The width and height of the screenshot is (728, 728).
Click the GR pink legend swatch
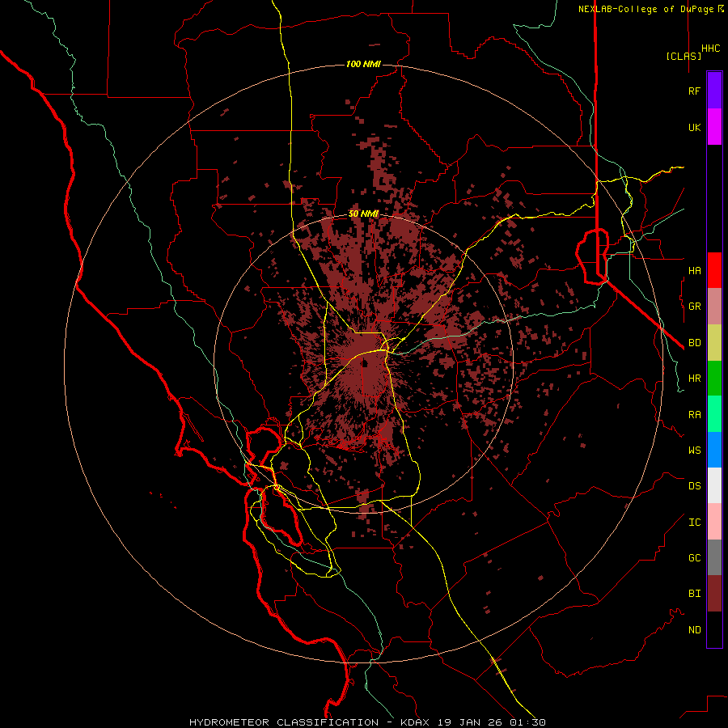(714, 307)
